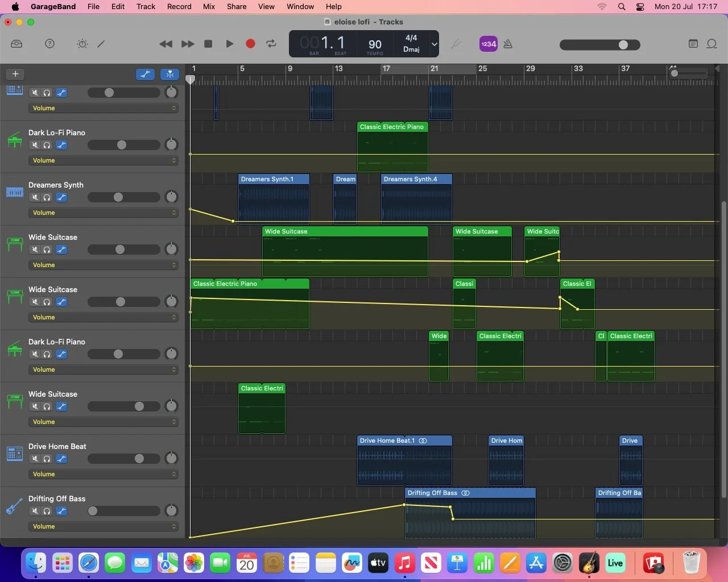Screen dimensions: 728x582
Task: Open Drifting Off Bass Volume automation dropdown
Action: pos(104,526)
